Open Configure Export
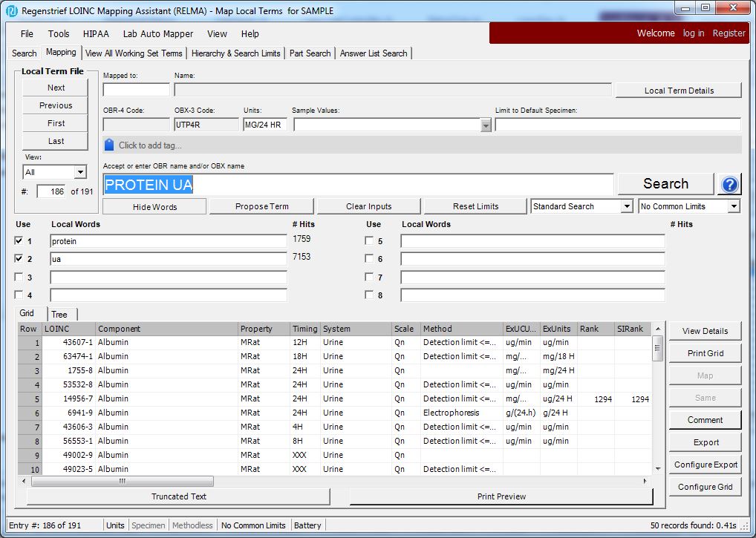Viewport: 756px width, 538px height. (705, 465)
